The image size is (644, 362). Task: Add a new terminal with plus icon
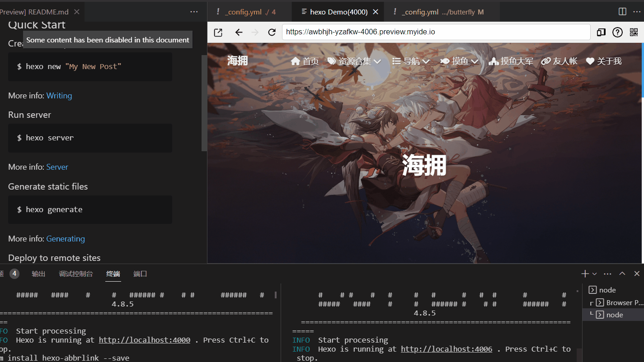coord(585,274)
